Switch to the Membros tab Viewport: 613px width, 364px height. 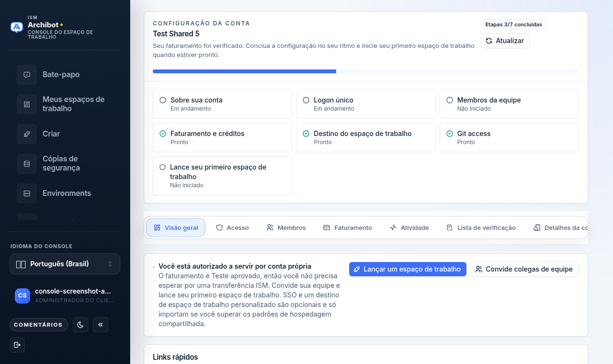pos(286,227)
